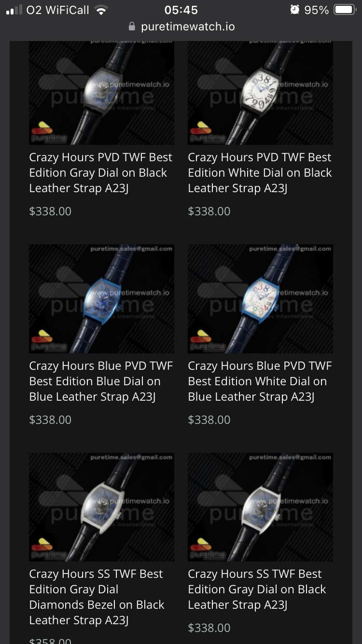Tap the padlock icon beside puretimewatch.io
This screenshot has width=362, height=644.
(132, 27)
